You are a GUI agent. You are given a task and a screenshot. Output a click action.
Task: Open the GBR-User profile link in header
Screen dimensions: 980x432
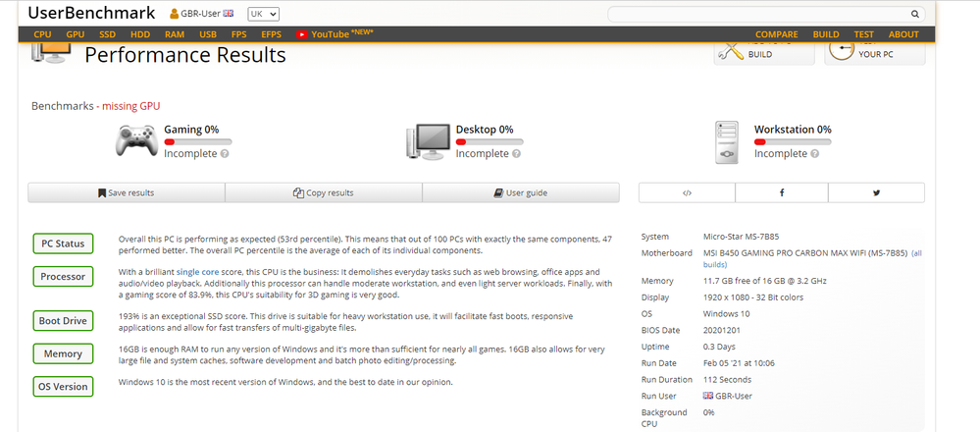click(x=201, y=13)
